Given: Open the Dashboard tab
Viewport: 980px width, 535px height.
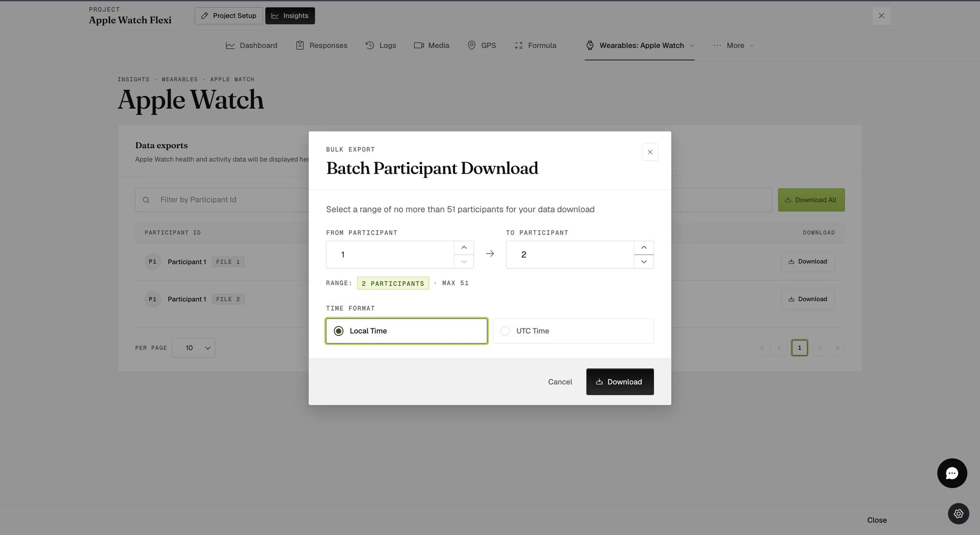Looking at the screenshot, I should [x=252, y=45].
